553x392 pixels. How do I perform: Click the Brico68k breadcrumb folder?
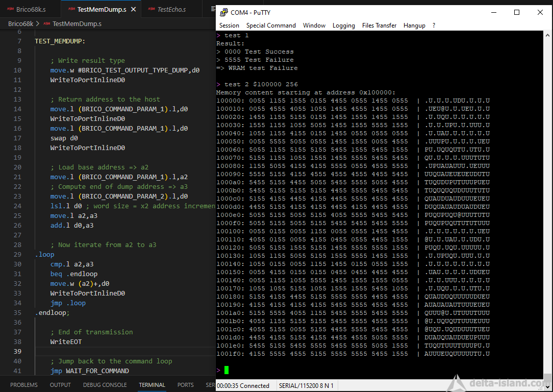click(x=21, y=23)
